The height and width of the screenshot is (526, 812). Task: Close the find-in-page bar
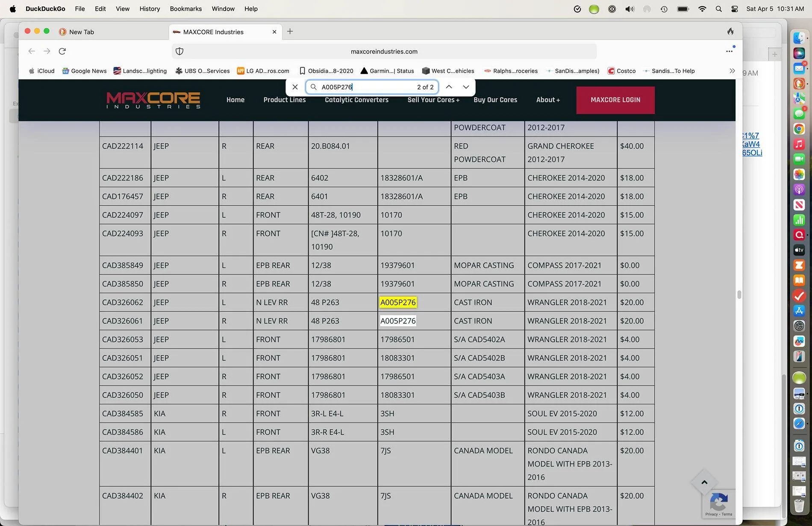tap(295, 87)
